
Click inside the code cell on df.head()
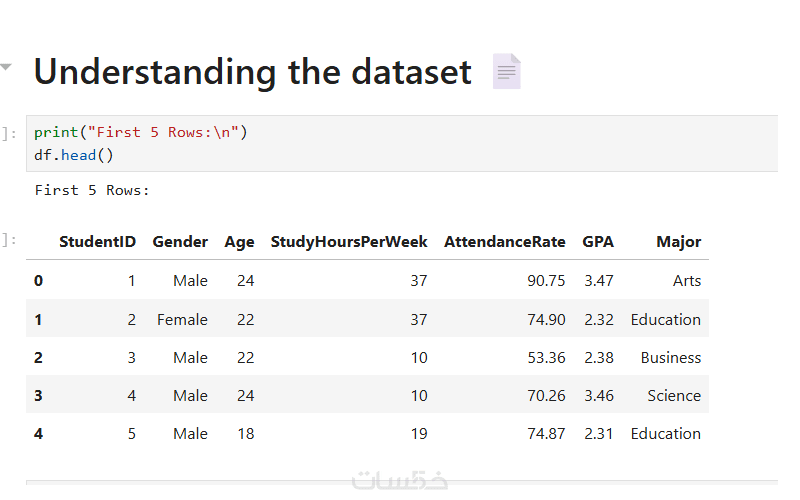click(74, 155)
